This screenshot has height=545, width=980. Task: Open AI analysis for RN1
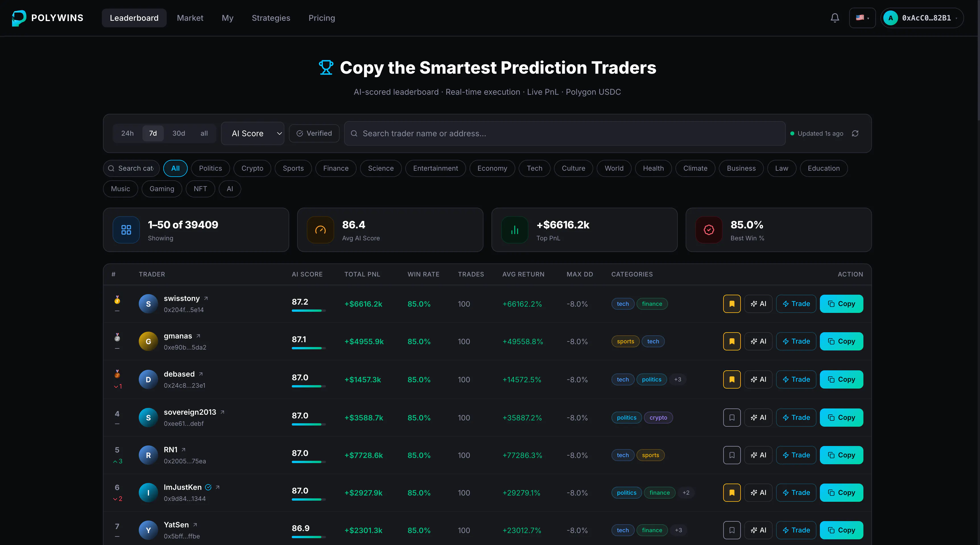[758, 455]
